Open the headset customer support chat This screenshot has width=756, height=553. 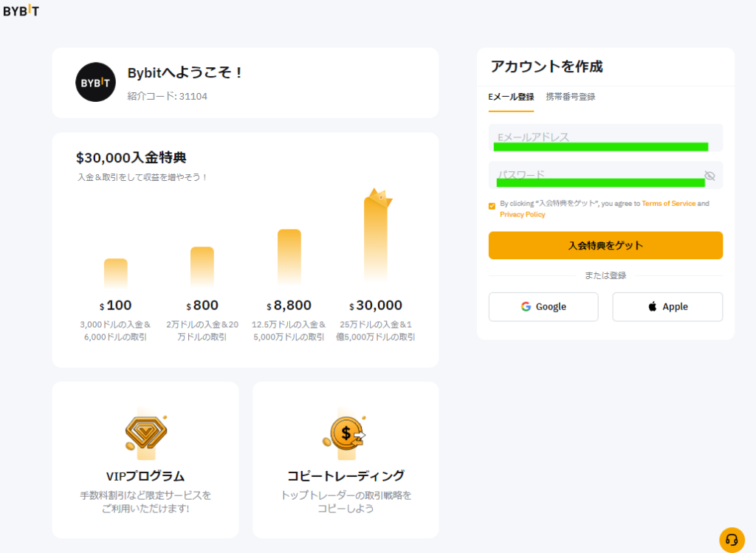pos(732,540)
